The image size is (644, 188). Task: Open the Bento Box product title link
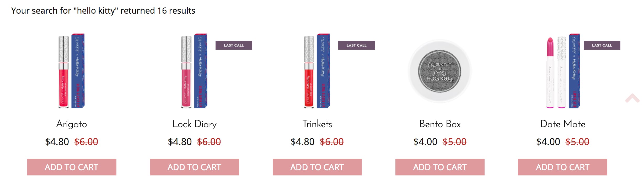(x=440, y=124)
